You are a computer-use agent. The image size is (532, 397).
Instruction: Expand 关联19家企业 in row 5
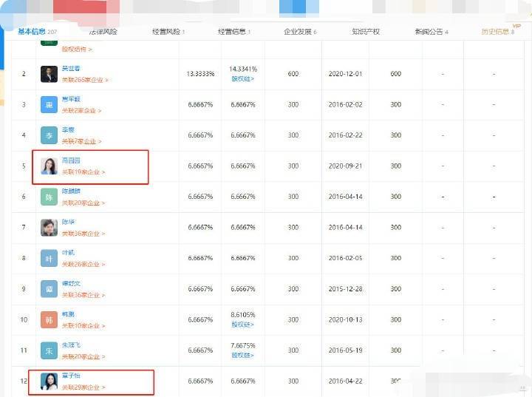(83, 172)
